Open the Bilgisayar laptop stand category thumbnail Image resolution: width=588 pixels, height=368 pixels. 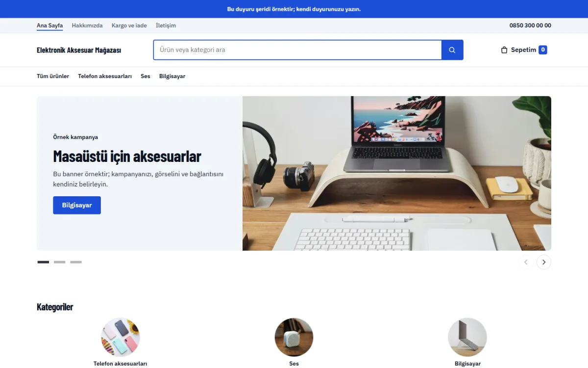click(x=467, y=337)
